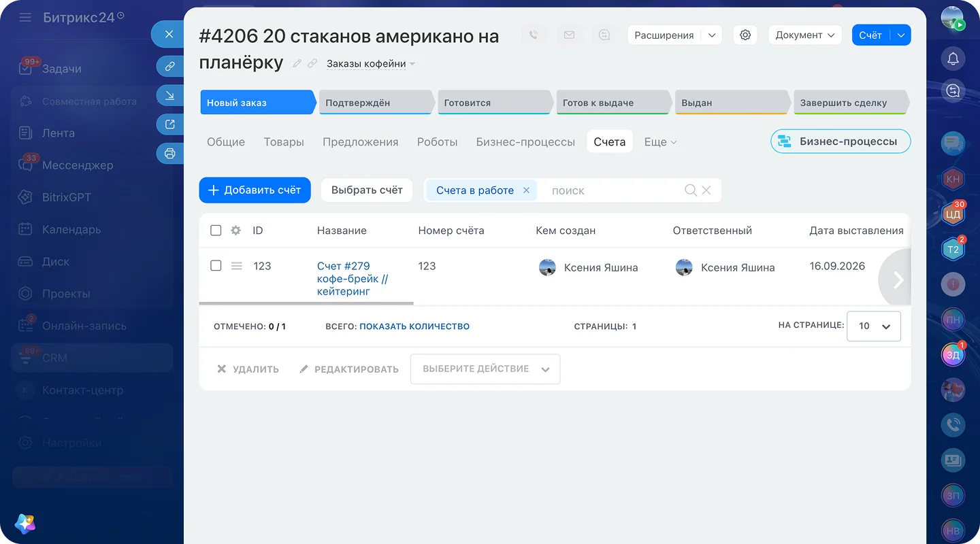The width and height of the screenshot is (980, 544).
Task: Expand the Счёт button arrow
Action: click(900, 35)
